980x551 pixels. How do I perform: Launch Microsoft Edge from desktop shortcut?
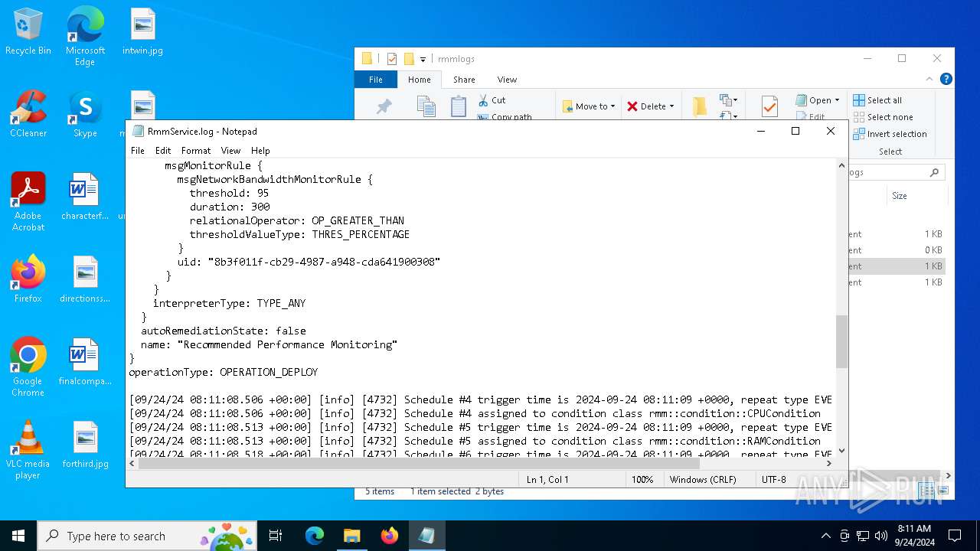(x=85, y=37)
